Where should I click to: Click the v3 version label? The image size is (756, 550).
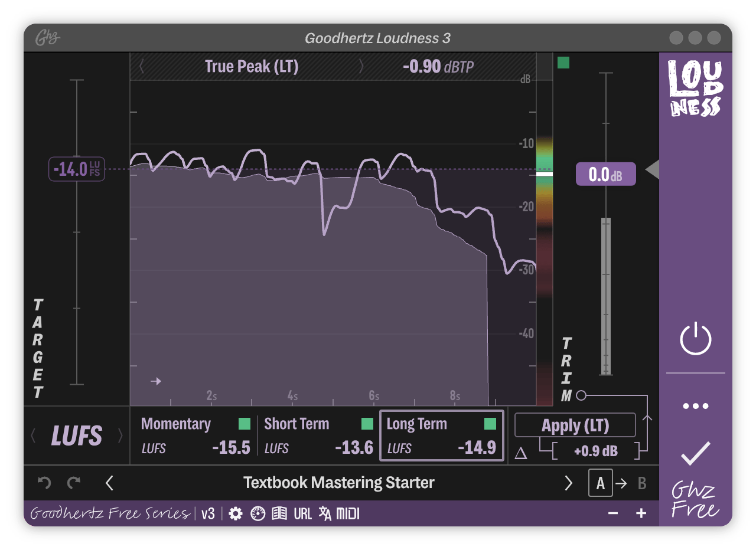click(208, 514)
